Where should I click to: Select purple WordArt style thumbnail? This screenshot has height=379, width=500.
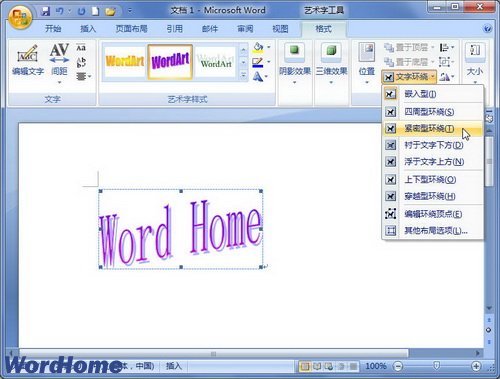tap(170, 62)
